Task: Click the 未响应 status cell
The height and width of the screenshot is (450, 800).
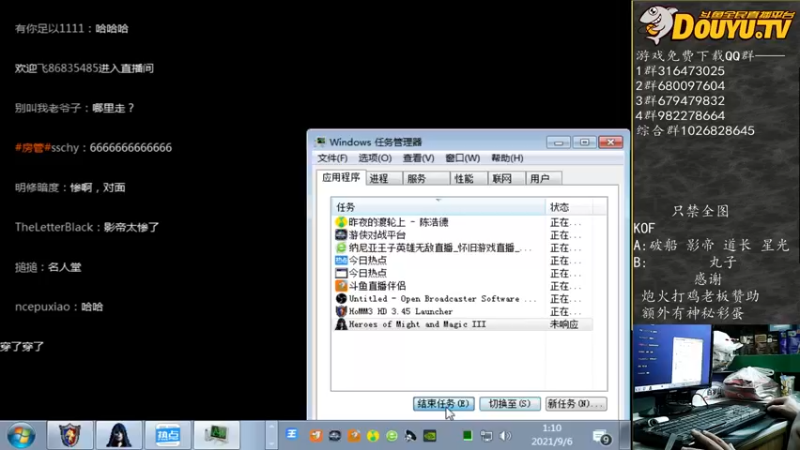Action: (x=564, y=324)
